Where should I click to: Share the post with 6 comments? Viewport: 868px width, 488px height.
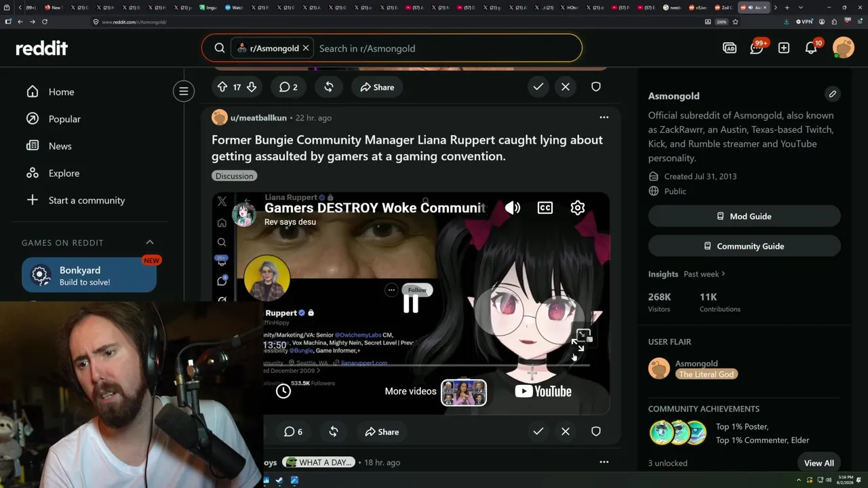click(382, 432)
